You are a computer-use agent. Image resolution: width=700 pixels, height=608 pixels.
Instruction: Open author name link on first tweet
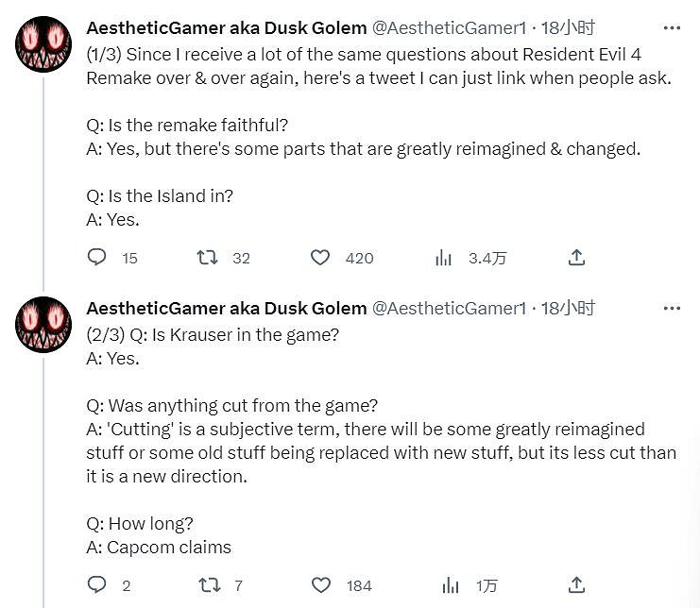coord(226,29)
